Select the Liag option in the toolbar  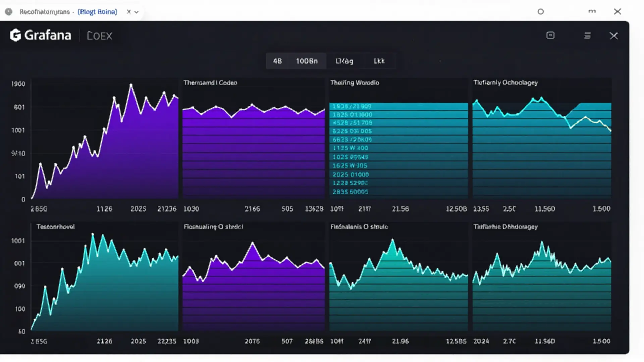click(x=344, y=61)
